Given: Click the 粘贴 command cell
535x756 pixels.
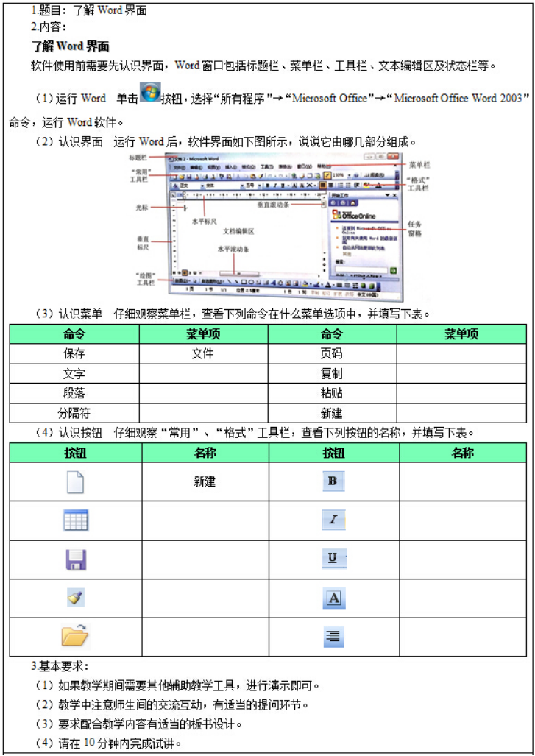Looking at the screenshot, I should (x=332, y=393).
